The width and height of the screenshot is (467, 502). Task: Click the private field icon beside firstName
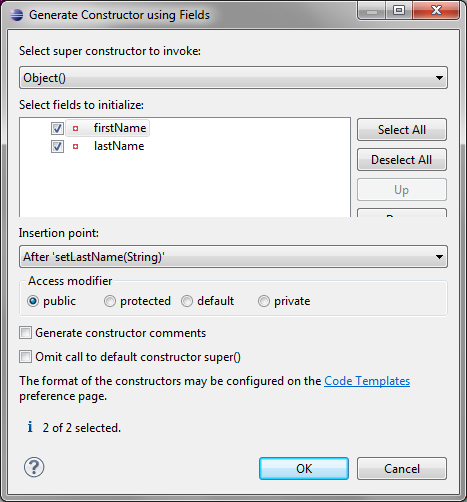tap(76, 128)
